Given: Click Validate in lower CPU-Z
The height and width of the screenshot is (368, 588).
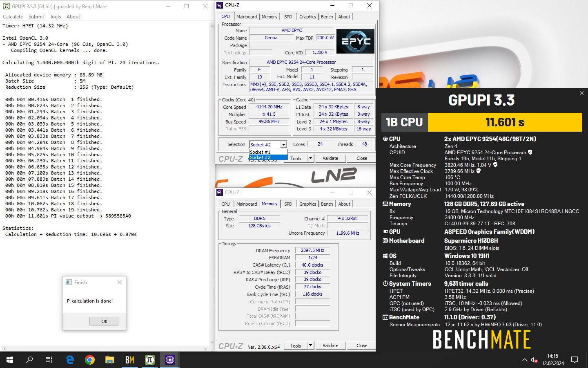Looking at the screenshot, I should click(x=330, y=346).
